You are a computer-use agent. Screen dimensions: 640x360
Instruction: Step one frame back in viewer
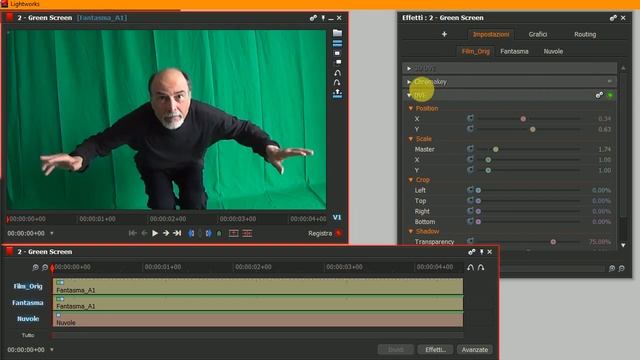pyautogui.click(x=144, y=233)
